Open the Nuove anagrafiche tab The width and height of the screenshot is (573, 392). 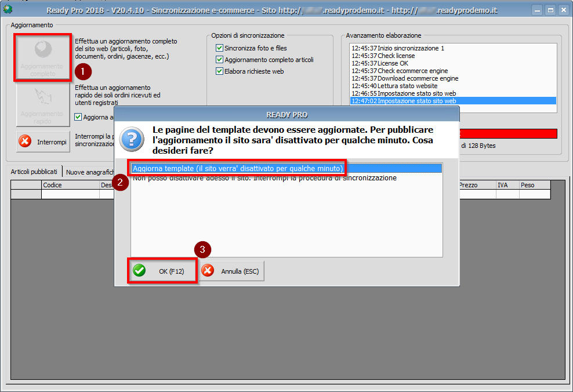[x=89, y=172]
